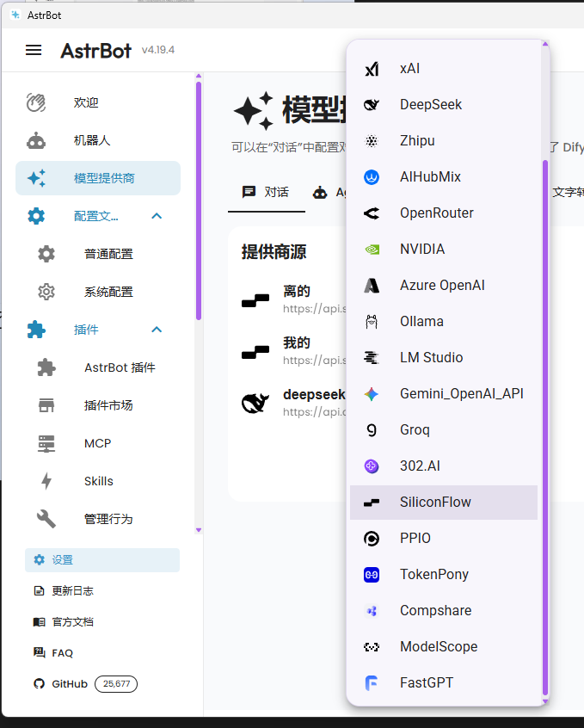Click the AstrBot title bar app icon

tap(15, 15)
